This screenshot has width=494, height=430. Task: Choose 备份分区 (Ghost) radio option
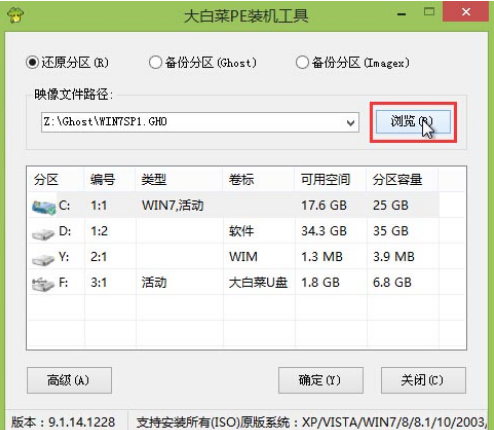pos(155,62)
